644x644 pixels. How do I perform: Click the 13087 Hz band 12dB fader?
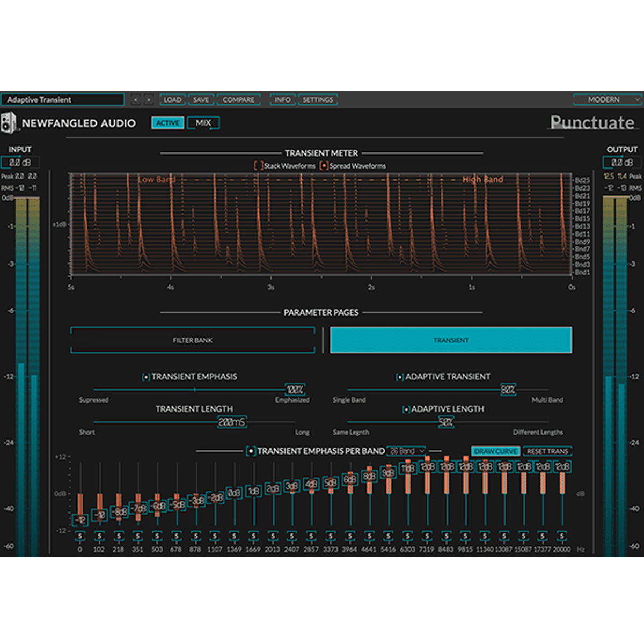click(x=504, y=467)
